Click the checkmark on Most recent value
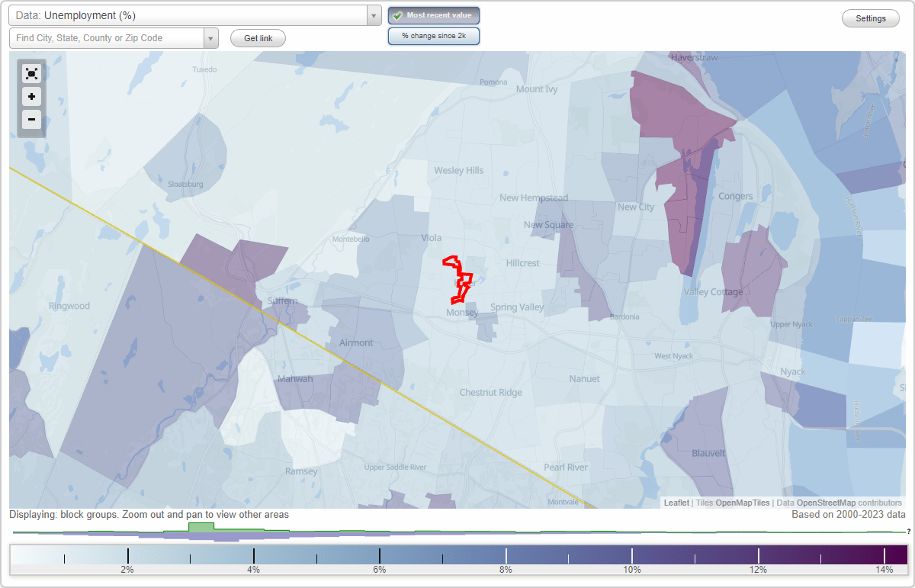This screenshot has width=915, height=588. 399,14
